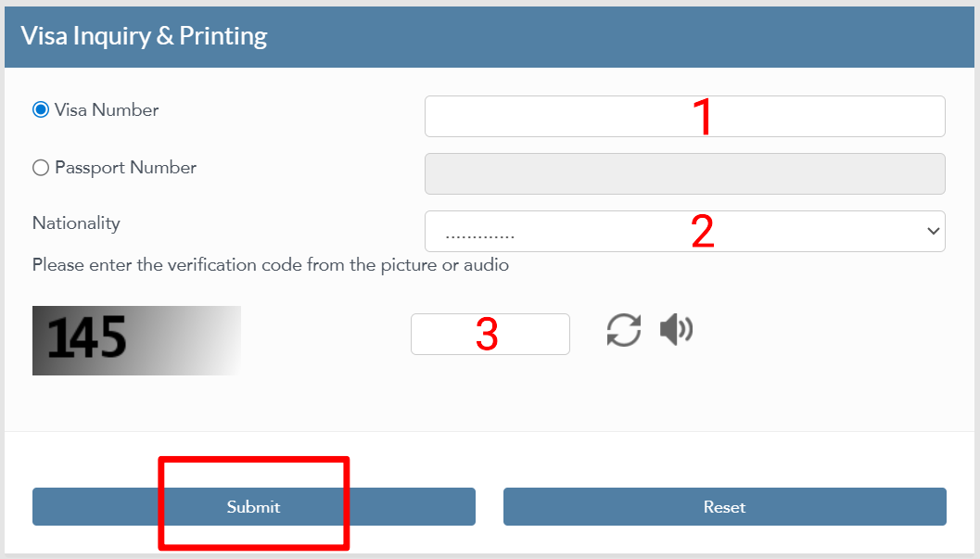
Task: Click the Visa Inquiry & Printing header title
Action: (x=144, y=36)
